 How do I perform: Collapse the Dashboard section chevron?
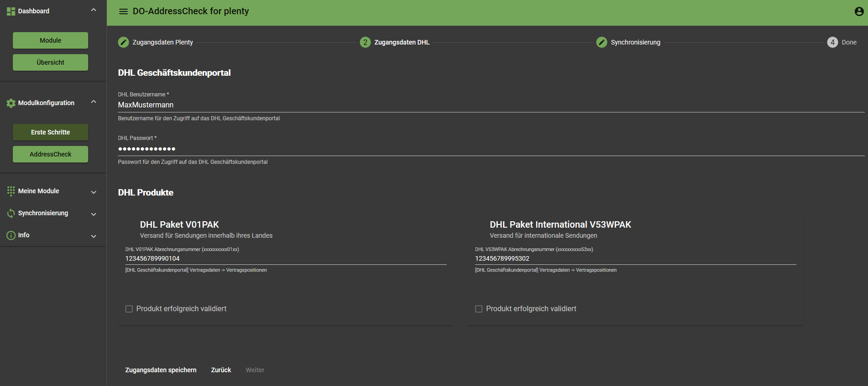pos(94,10)
